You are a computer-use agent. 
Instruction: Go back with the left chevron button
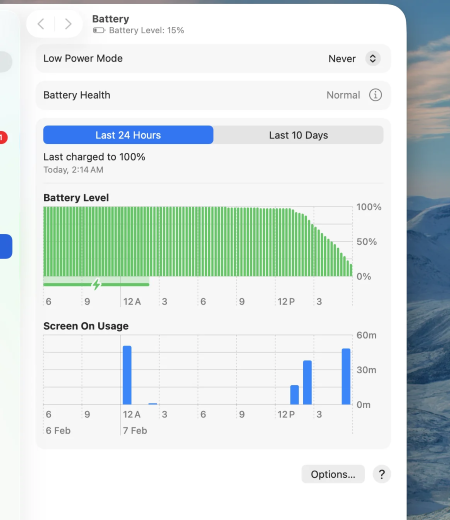point(41,24)
